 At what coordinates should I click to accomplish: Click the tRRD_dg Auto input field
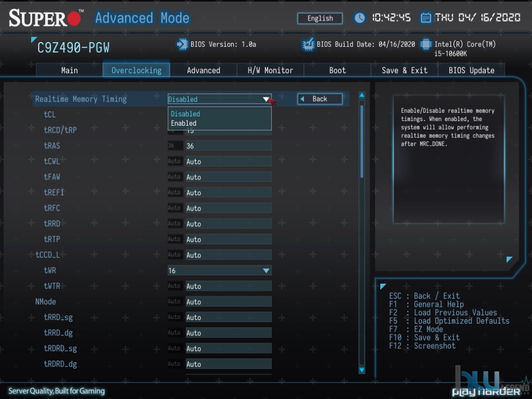[229, 333]
